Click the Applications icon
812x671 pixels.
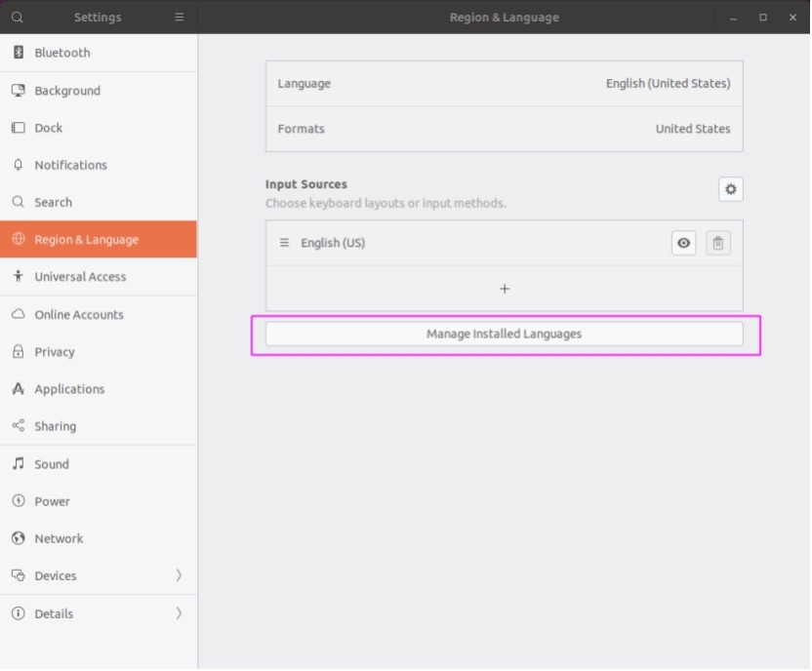click(x=19, y=389)
